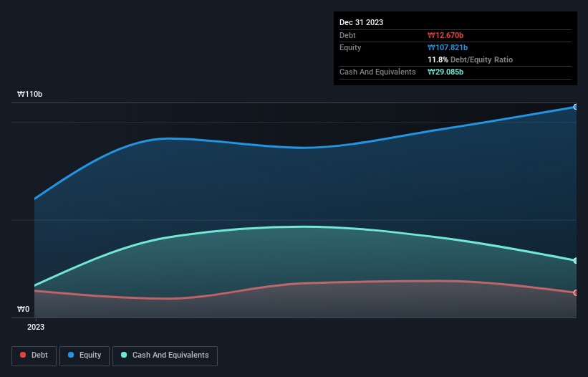
Task: Select the ₩107.821b equity value
Action: pos(448,47)
